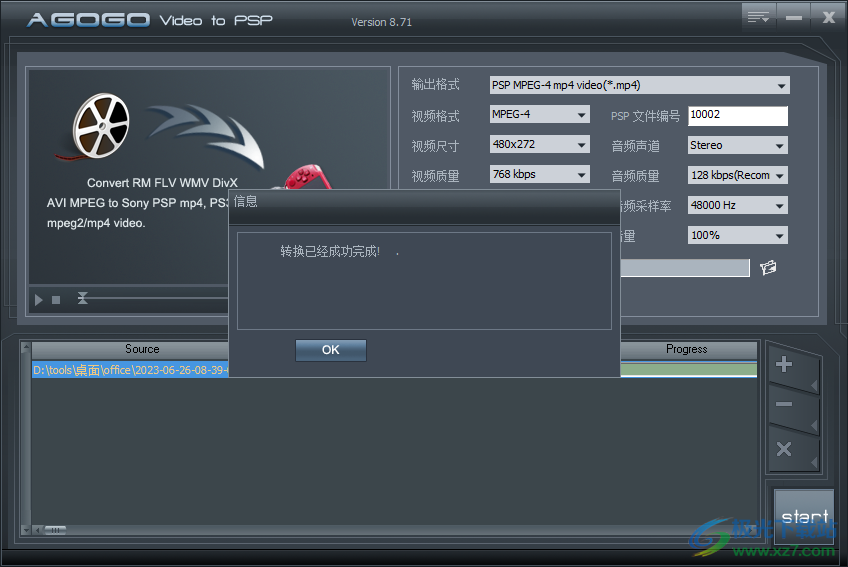Click the start conversion button

804,517
